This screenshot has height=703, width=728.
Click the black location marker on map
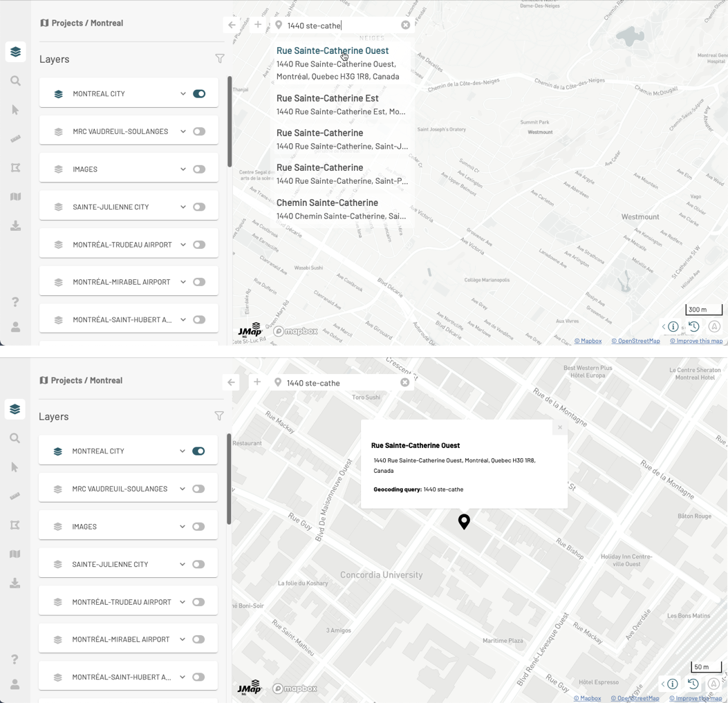tap(464, 521)
